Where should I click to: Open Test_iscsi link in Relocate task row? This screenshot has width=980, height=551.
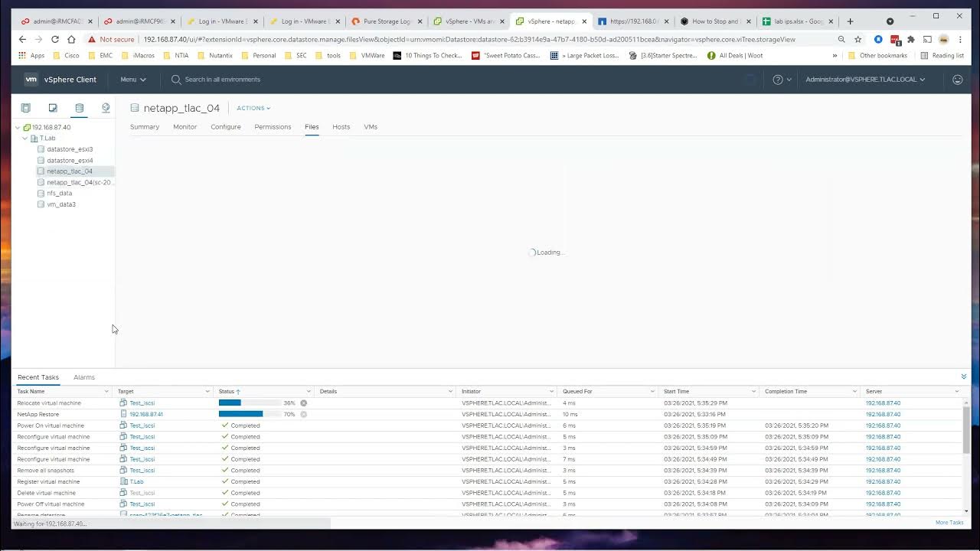142,403
